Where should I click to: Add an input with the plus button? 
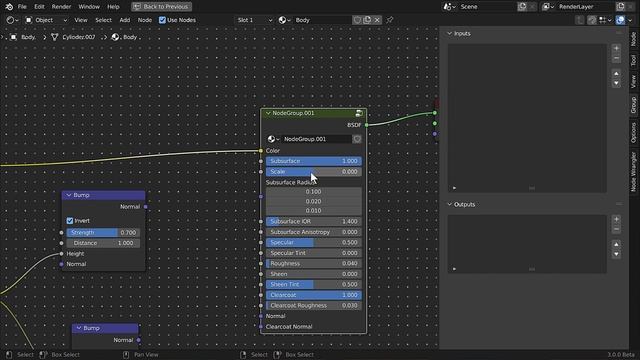[616, 48]
